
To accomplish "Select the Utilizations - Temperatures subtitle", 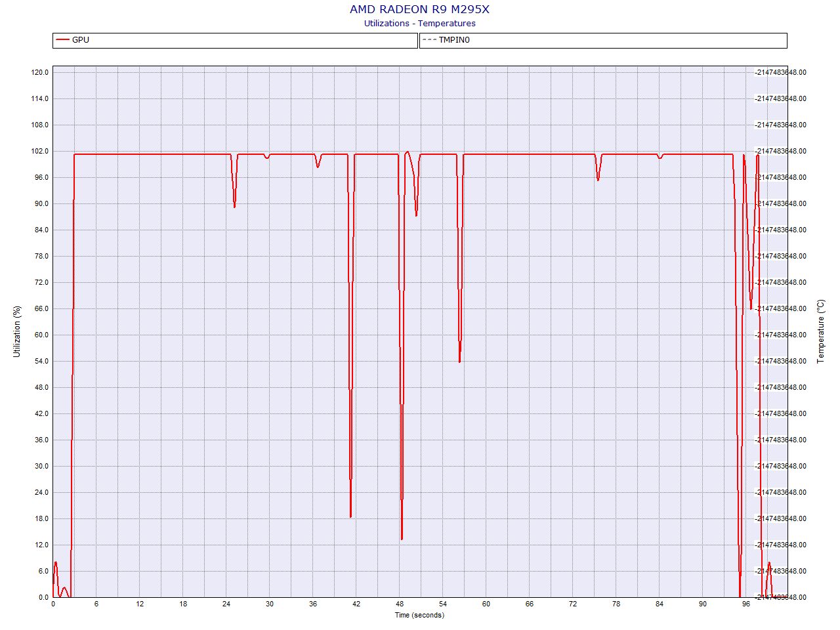I will [419, 24].
